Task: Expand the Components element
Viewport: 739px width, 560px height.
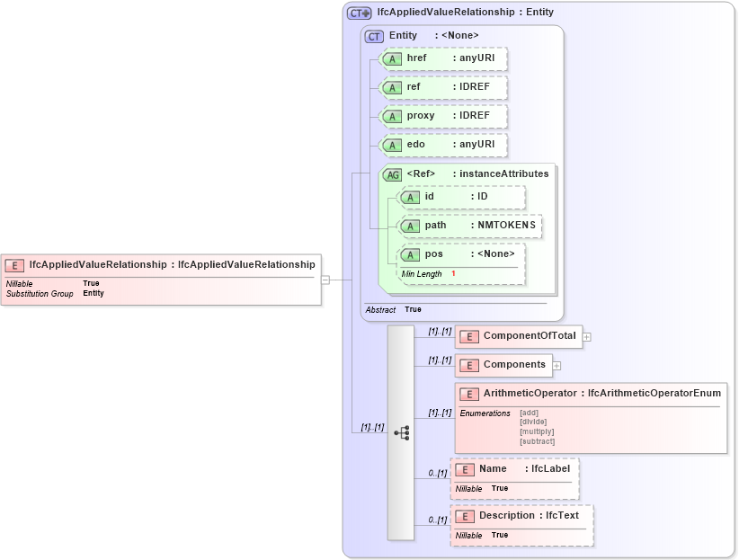Action: click(x=556, y=365)
